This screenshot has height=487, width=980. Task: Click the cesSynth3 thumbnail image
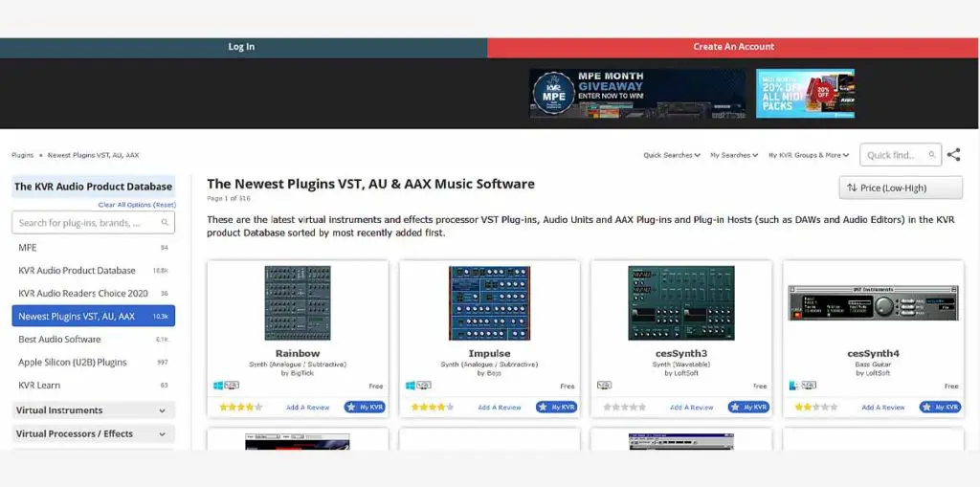coord(681,303)
